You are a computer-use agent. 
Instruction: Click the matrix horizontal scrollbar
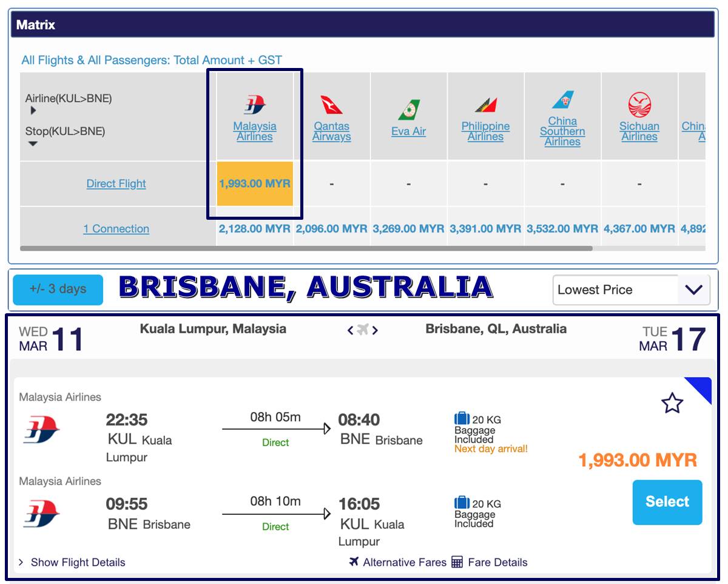point(306,248)
